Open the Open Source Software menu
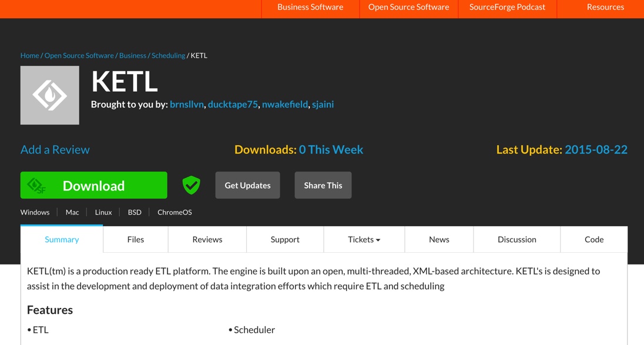This screenshot has width=644, height=345. (x=408, y=8)
